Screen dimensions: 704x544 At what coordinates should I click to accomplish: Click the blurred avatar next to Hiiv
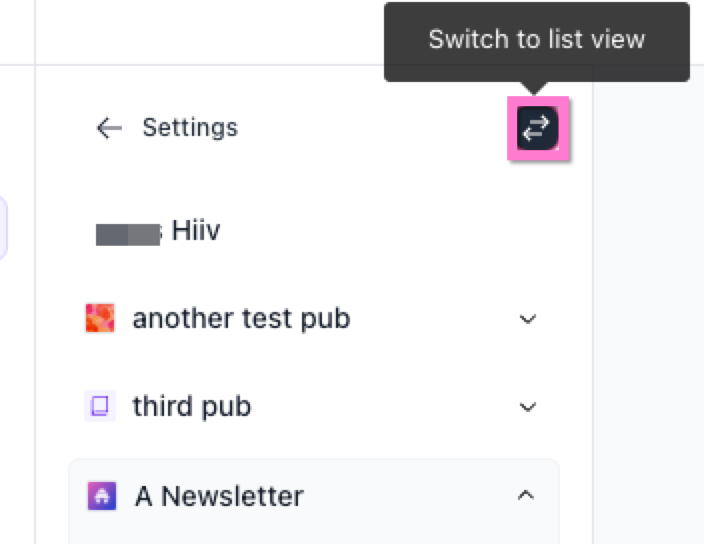tap(128, 234)
